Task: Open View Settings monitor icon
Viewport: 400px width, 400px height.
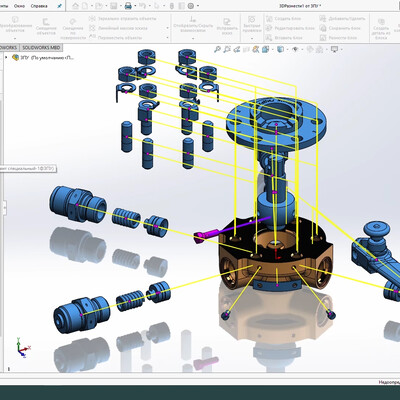Action: click(x=334, y=50)
